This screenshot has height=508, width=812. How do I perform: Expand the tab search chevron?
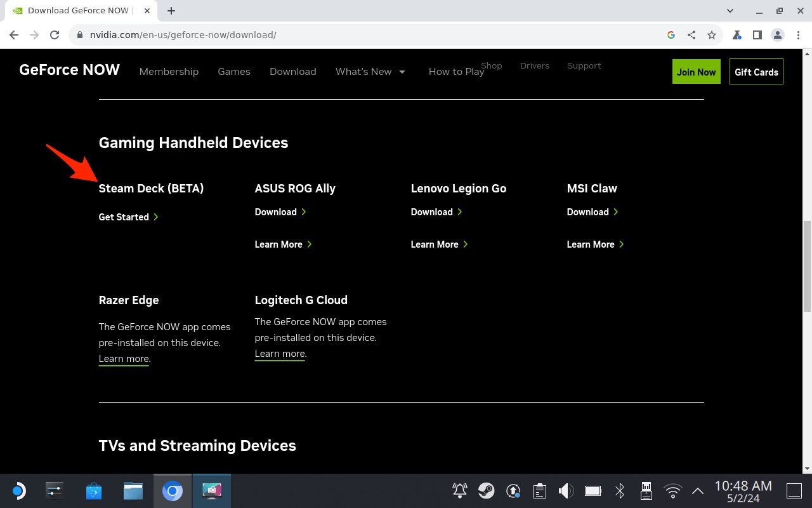tap(730, 11)
